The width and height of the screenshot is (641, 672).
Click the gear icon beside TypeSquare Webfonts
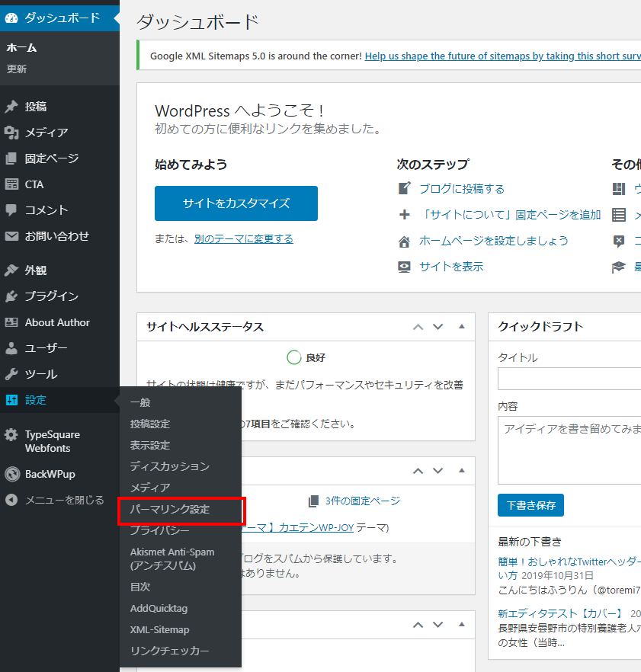pos(11,434)
